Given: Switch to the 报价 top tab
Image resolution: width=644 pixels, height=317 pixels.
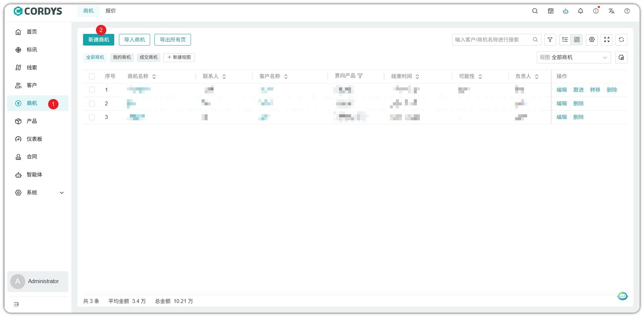Looking at the screenshot, I should coord(111,11).
